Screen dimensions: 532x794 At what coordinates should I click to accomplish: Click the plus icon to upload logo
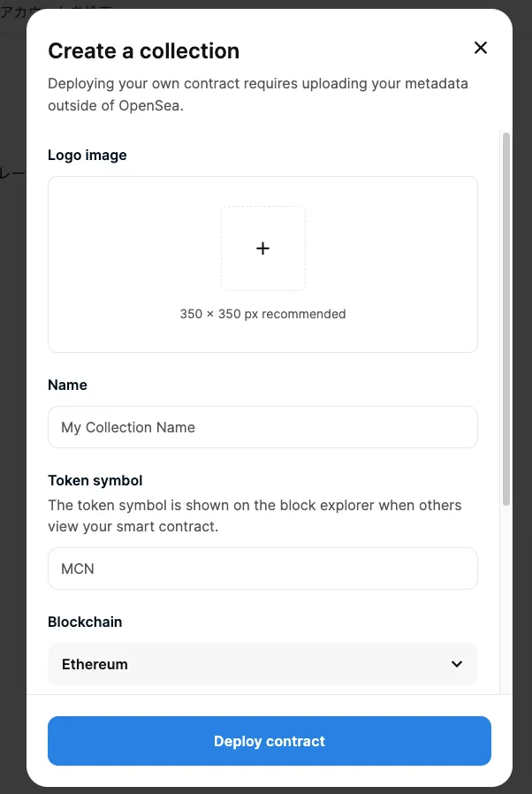(x=262, y=248)
